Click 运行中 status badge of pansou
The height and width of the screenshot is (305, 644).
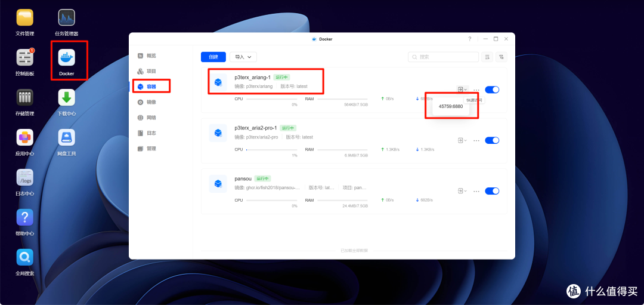point(262,179)
